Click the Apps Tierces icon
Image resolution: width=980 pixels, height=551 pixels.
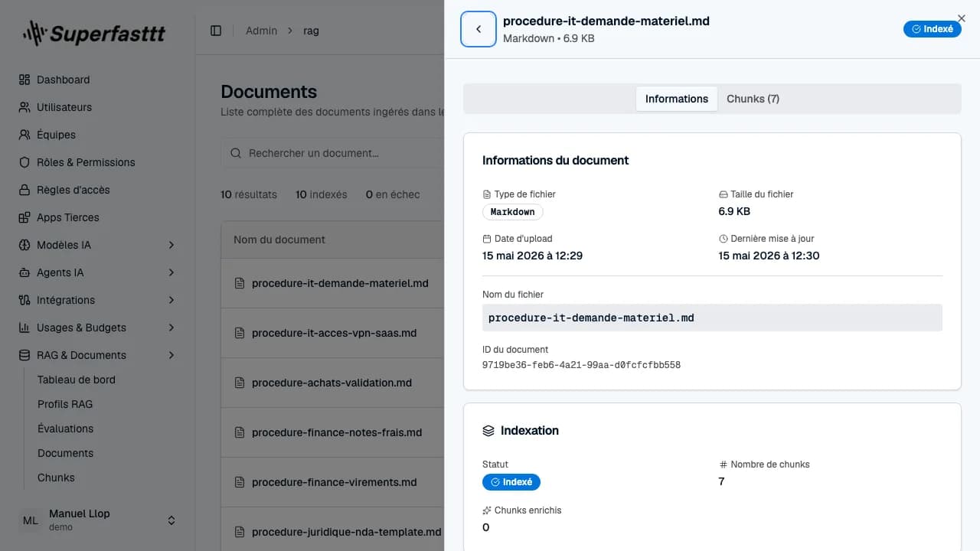tap(24, 217)
